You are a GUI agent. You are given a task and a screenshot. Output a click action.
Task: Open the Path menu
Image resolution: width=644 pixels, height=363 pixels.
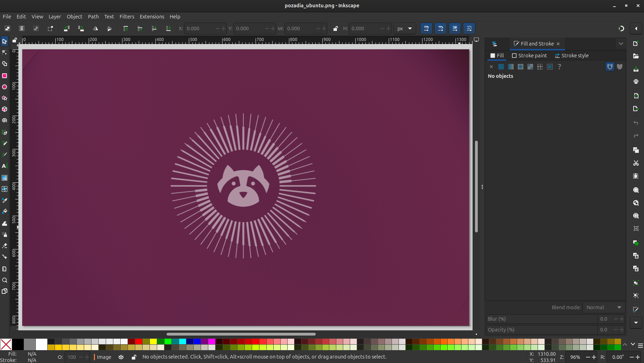pos(93,17)
